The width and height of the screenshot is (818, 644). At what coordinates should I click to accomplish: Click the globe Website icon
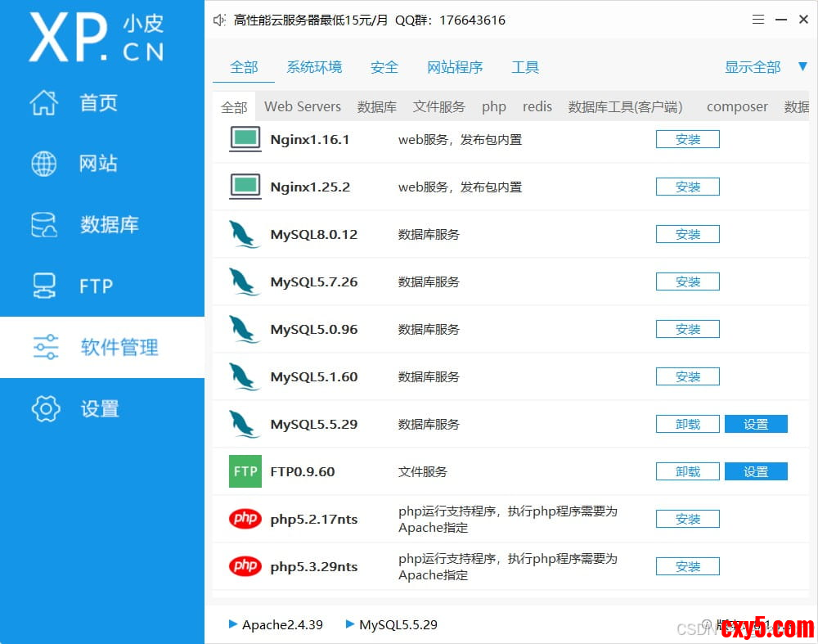click(x=44, y=164)
